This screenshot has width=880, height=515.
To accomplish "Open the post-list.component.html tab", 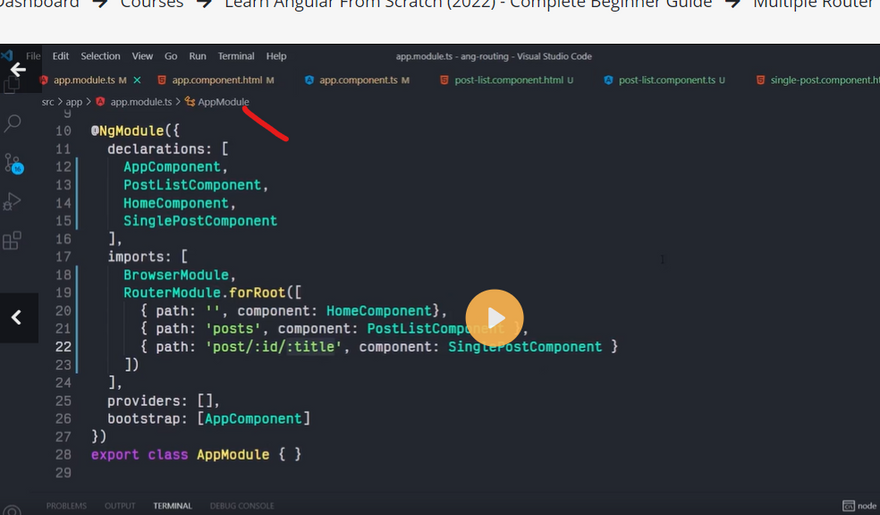I will (x=508, y=80).
